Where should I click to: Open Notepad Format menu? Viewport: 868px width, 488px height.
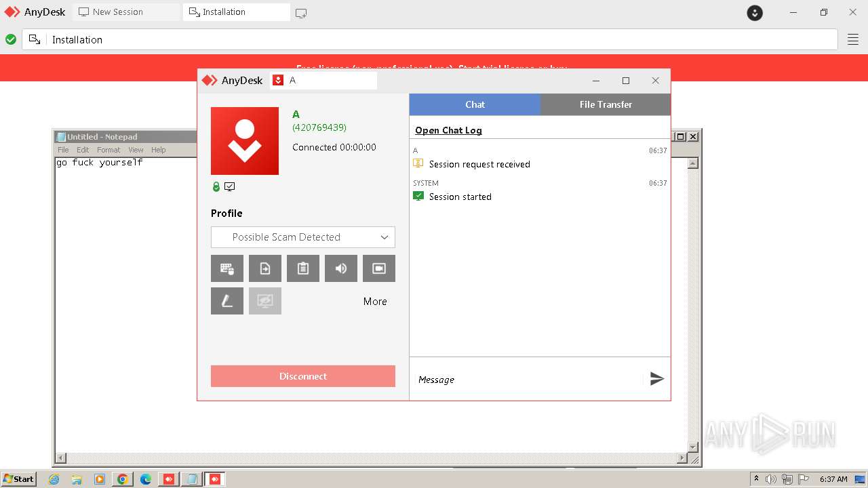click(x=108, y=150)
